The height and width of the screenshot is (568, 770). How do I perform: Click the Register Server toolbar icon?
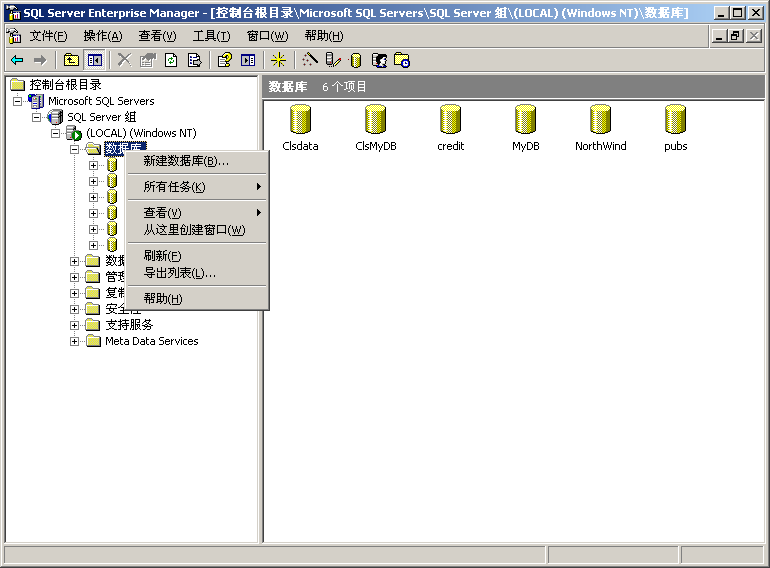[333, 60]
